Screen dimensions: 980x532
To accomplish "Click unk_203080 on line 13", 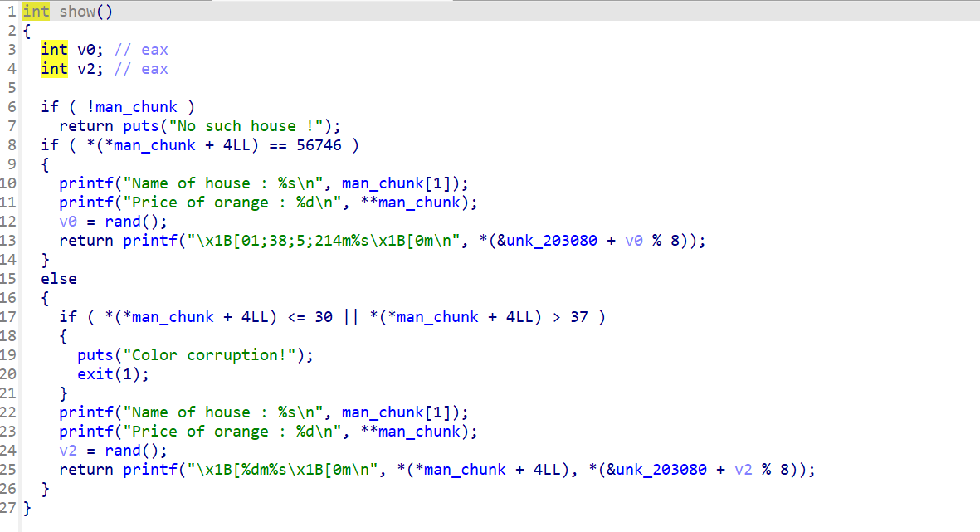I will (551, 241).
